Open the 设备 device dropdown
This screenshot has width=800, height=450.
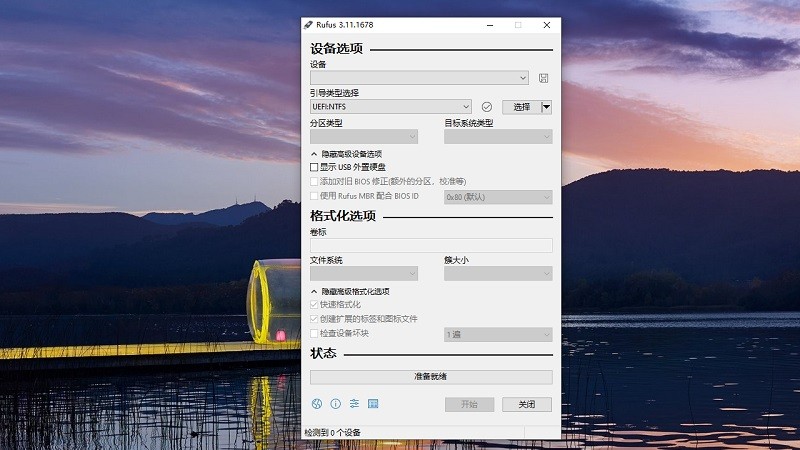pyautogui.click(x=419, y=78)
